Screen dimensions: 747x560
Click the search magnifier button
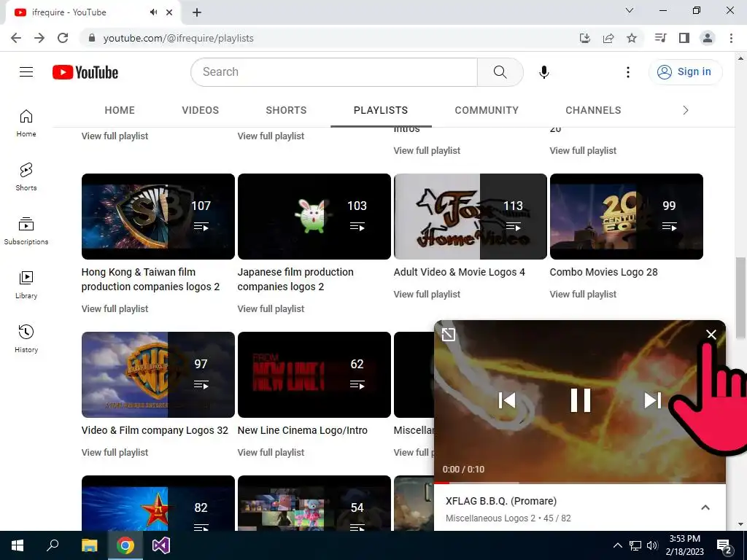(500, 72)
